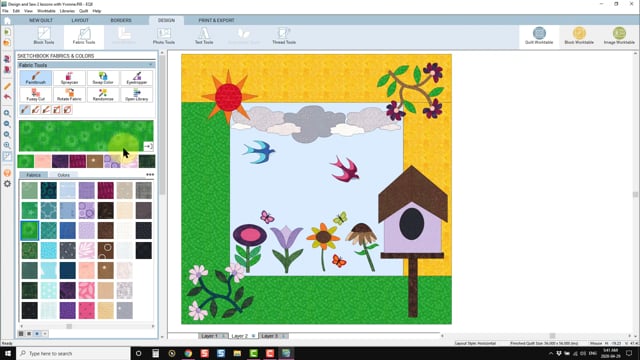Open the three-dot palette options menu
Viewport: 640px width, 360px height.
pos(150,175)
